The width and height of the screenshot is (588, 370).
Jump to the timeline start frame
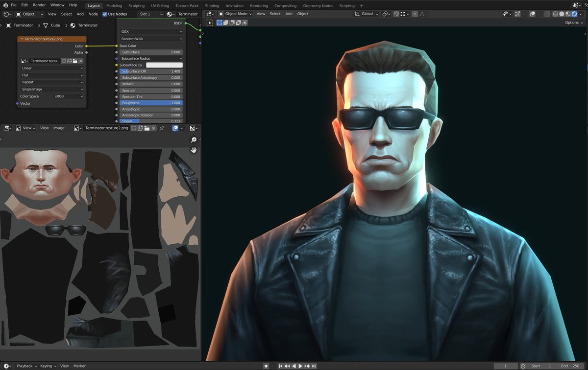(280, 366)
